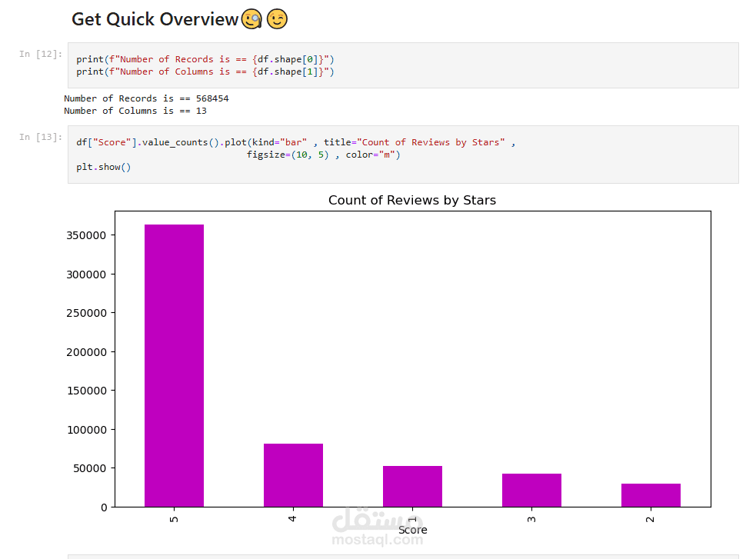This screenshot has height=559, width=756.
Task: Click the 50000 y-axis label
Action: (90, 468)
